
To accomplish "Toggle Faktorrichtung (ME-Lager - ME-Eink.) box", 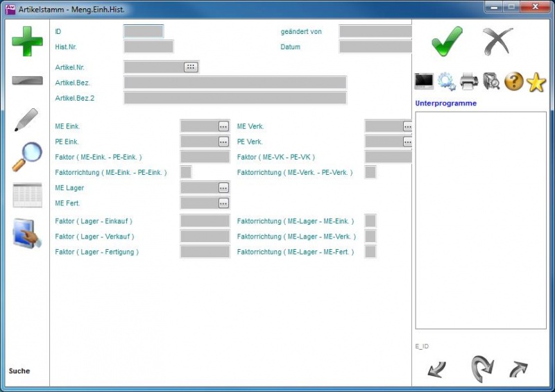I will [x=370, y=221].
